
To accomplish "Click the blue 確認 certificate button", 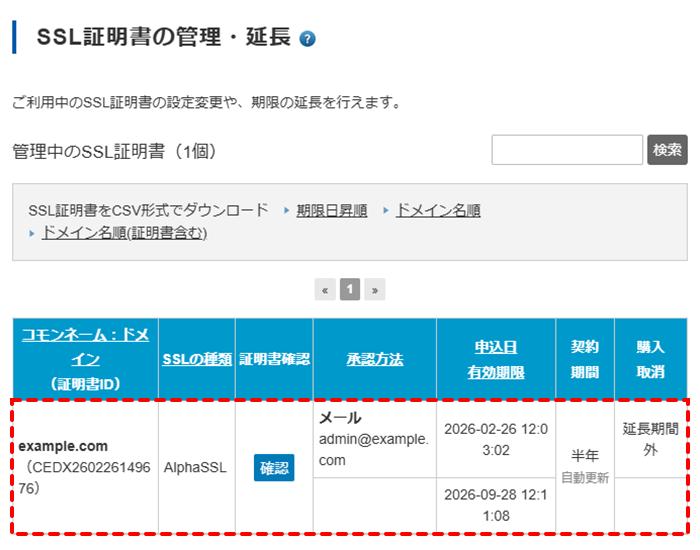I will tap(274, 468).
